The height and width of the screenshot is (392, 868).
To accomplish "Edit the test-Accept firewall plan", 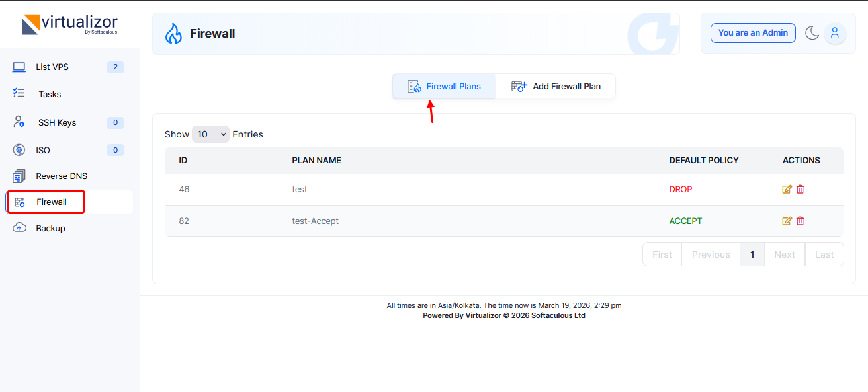I will [787, 221].
